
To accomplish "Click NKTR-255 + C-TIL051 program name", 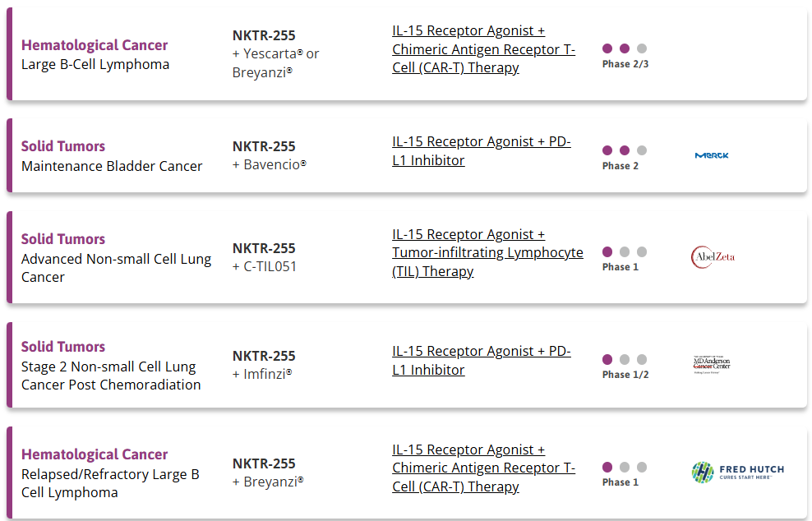I will (265, 257).
